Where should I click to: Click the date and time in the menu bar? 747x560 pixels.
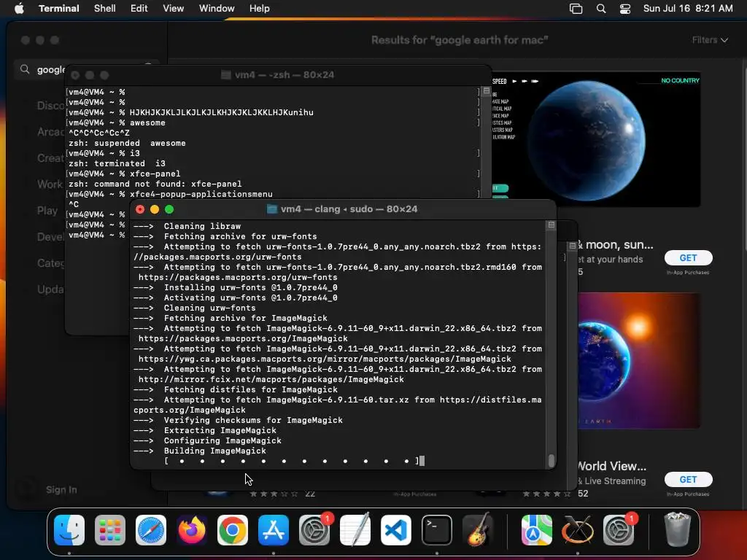(688, 8)
